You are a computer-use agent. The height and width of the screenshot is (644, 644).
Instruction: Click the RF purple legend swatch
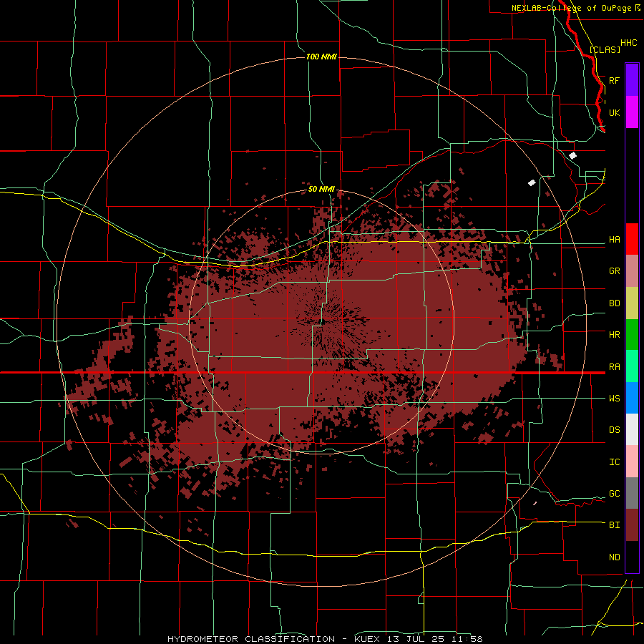[x=632, y=80]
